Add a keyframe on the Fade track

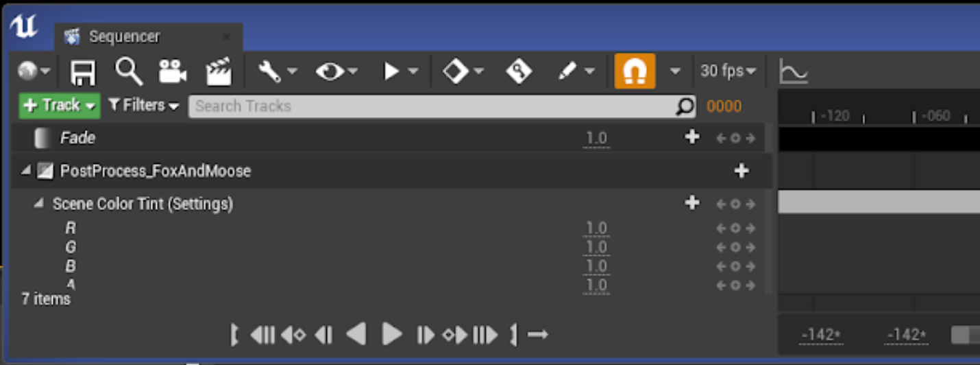[735, 138]
